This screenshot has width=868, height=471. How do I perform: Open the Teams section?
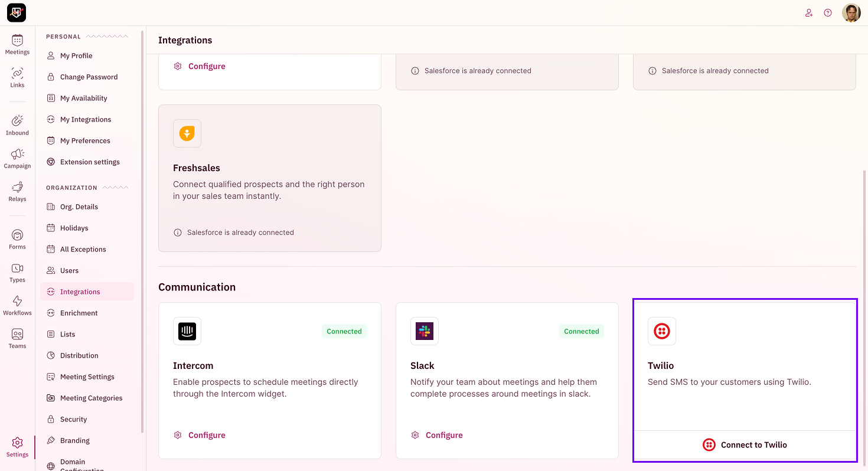[17, 338]
